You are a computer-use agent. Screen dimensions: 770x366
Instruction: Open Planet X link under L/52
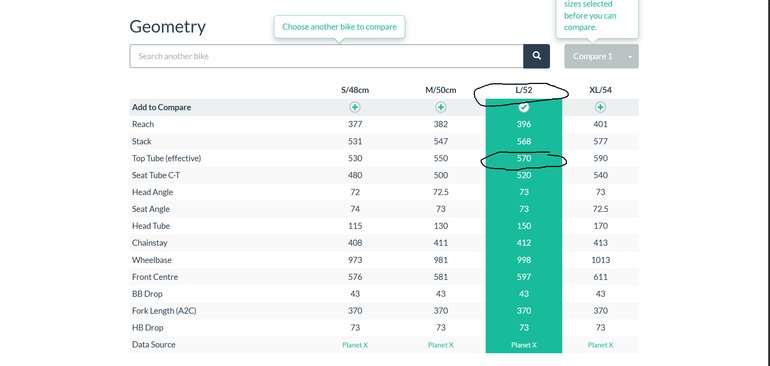[524, 345]
